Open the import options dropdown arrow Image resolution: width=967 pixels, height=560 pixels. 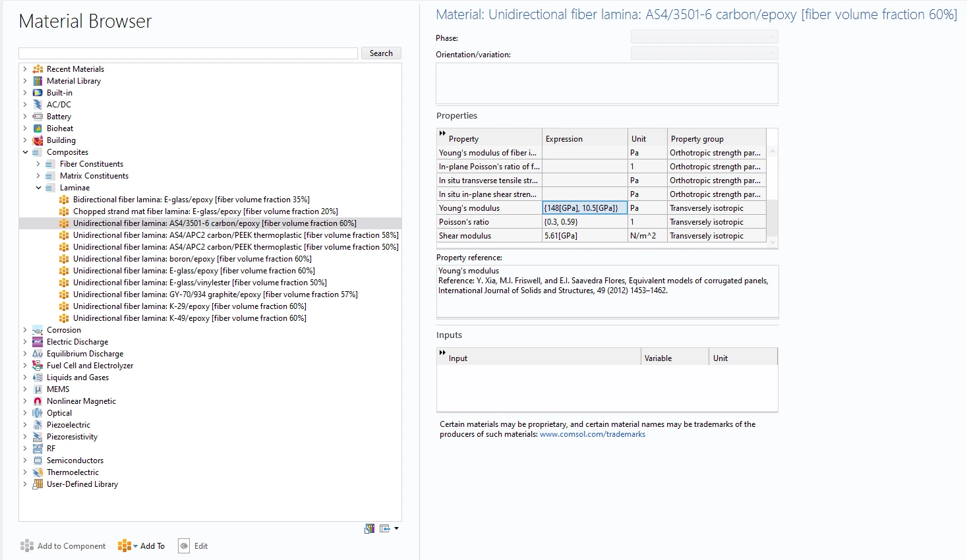point(396,528)
